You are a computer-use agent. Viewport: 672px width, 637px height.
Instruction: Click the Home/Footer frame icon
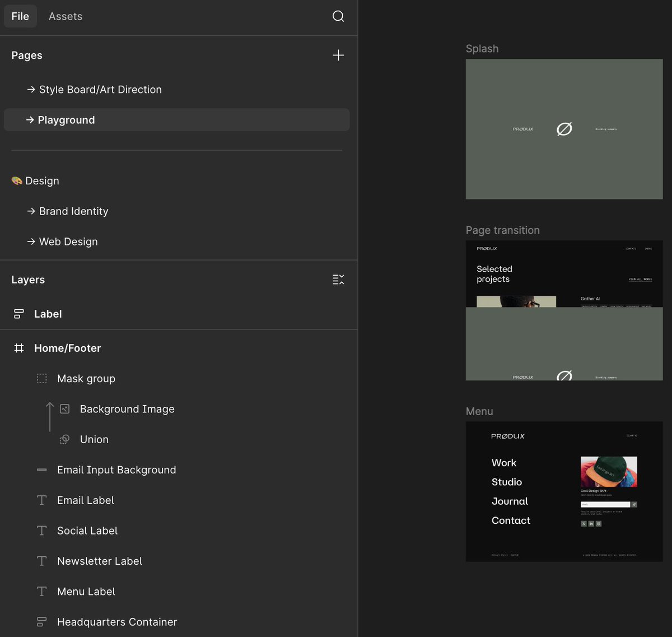[x=18, y=348]
